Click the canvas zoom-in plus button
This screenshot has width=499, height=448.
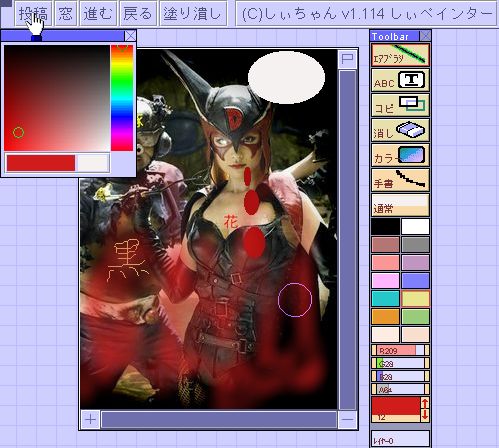pos(90,419)
